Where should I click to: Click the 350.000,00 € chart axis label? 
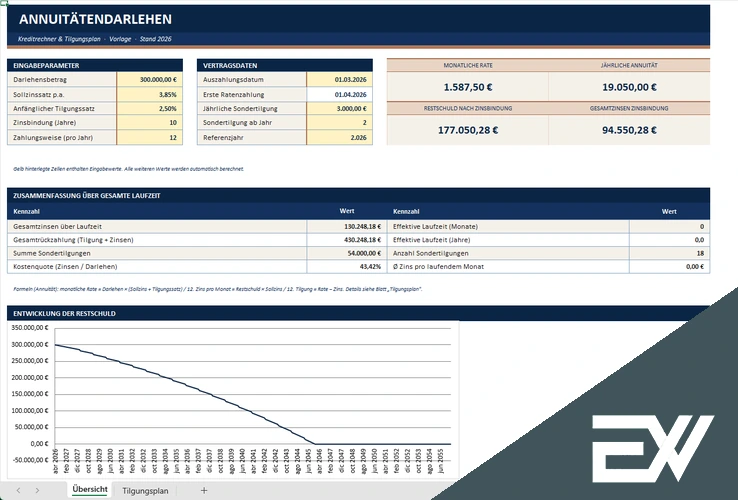tap(30, 328)
